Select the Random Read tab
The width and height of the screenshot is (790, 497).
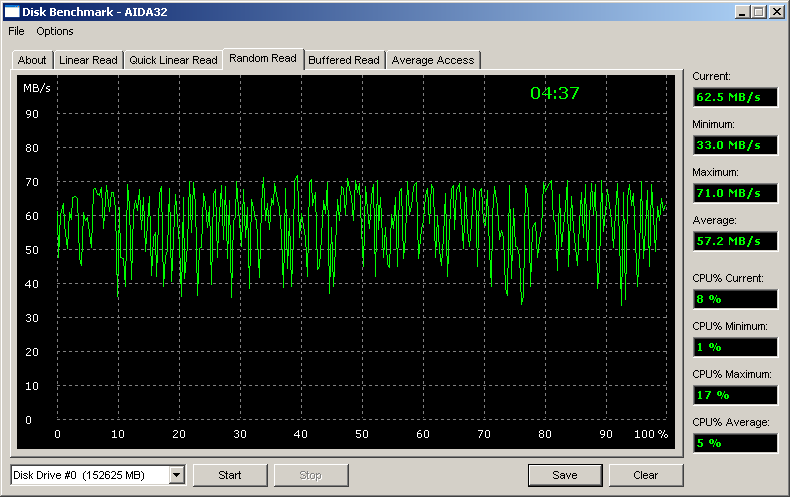263,58
